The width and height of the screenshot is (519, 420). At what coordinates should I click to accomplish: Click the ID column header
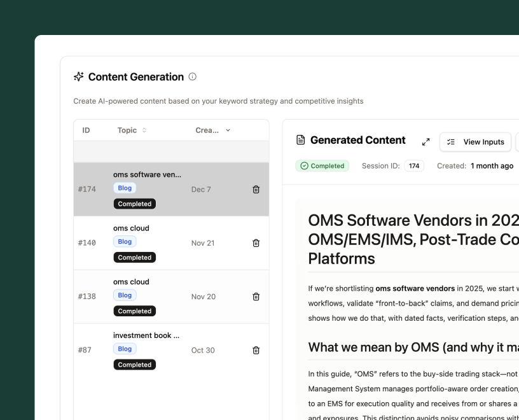(86, 130)
